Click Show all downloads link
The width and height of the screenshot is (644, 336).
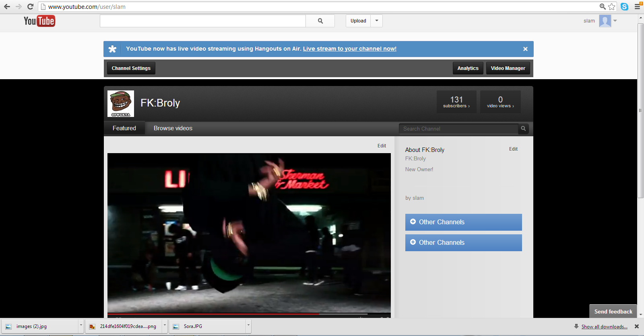[605, 327]
